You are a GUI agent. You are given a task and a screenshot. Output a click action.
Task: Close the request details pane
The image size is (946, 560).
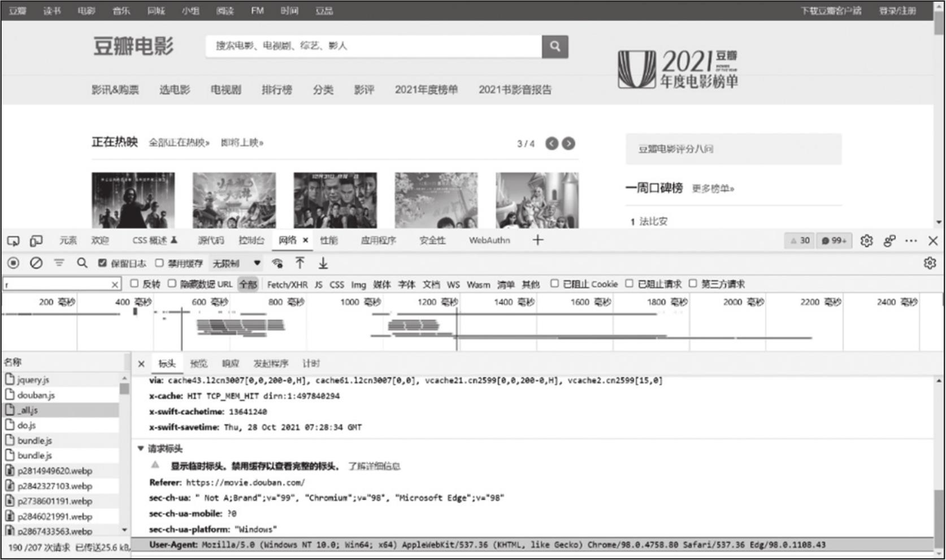click(141, 363)
